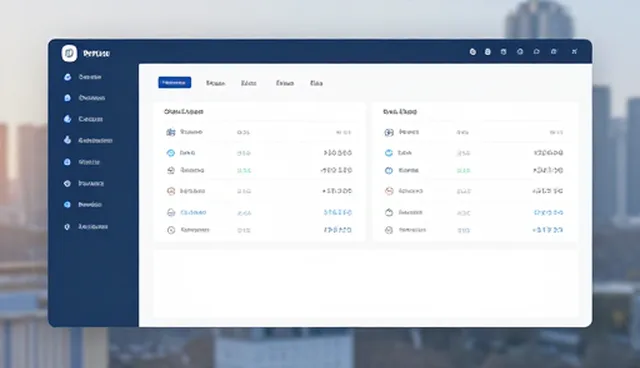The image size is (640, 368).
Task: Select the highlighted blue first tab
Action: [x=175, y=83]
